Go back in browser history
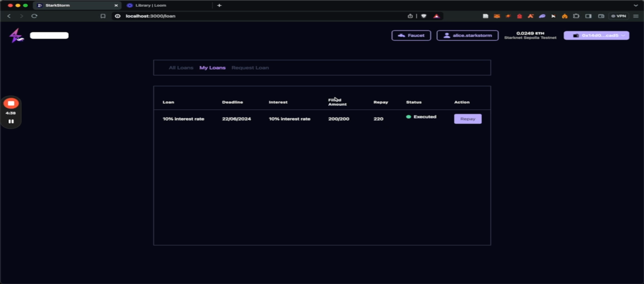Viewport: 644px width, 284px height. pos(9,16)
